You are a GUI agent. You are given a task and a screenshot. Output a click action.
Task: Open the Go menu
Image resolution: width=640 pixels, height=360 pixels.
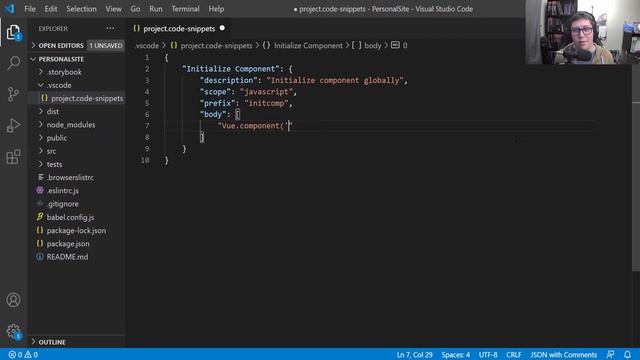136,9
